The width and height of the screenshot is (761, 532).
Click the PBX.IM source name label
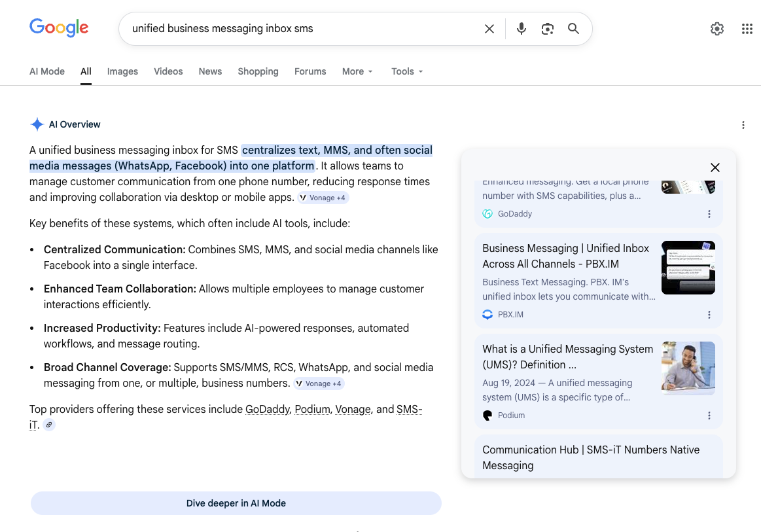click(510, 315)
